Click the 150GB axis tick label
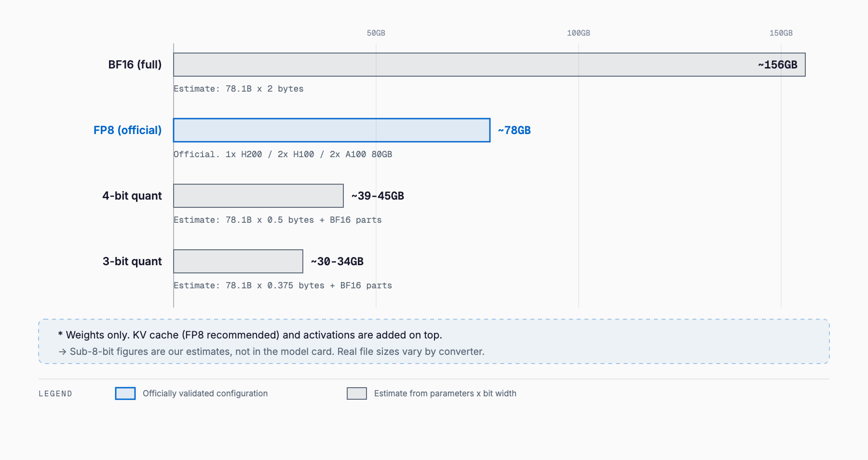This screenshot has width=868, height=460. (x=781, y=33)
